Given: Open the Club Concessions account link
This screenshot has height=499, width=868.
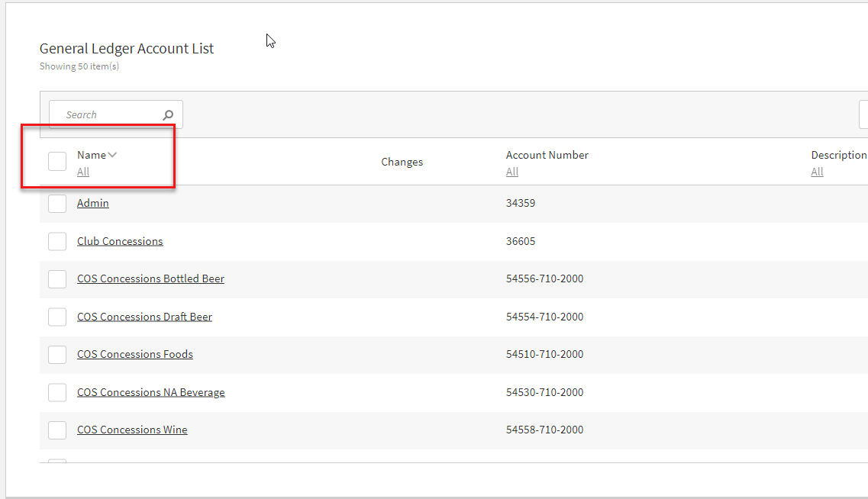Looking at the screenshot, I should click(120, 241).
